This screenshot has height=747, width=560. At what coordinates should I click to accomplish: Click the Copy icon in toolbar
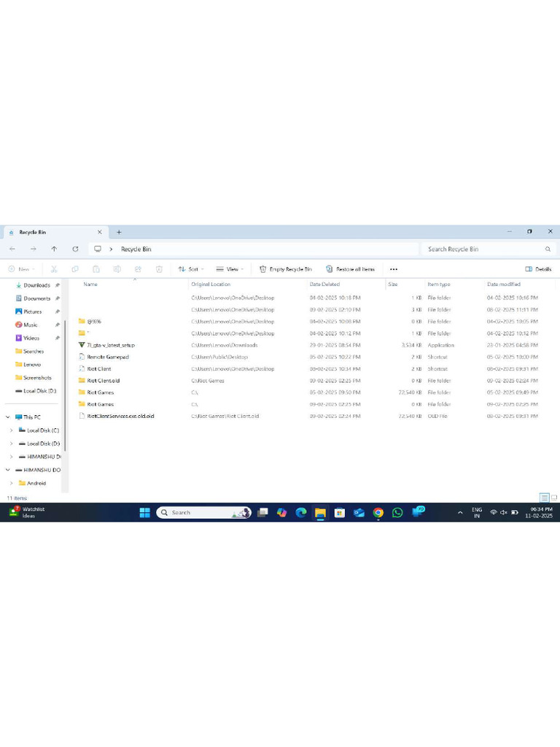tap(75, 269)
